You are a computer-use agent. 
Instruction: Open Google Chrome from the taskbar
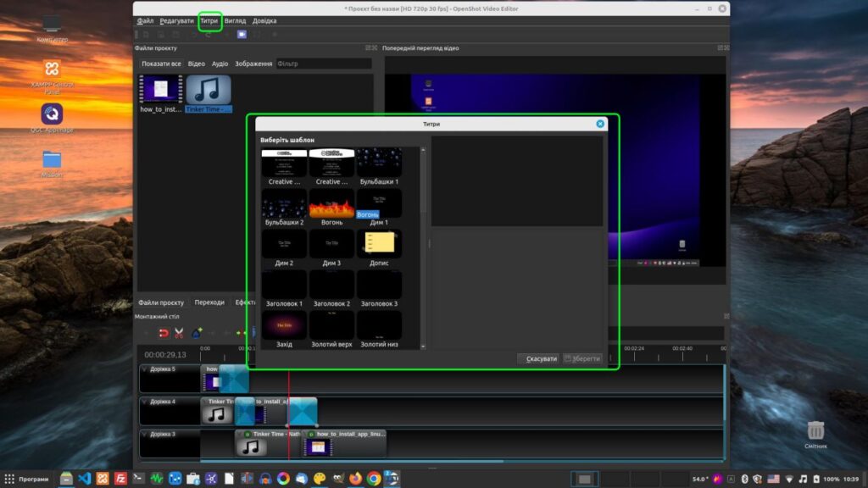pos(374,479)
